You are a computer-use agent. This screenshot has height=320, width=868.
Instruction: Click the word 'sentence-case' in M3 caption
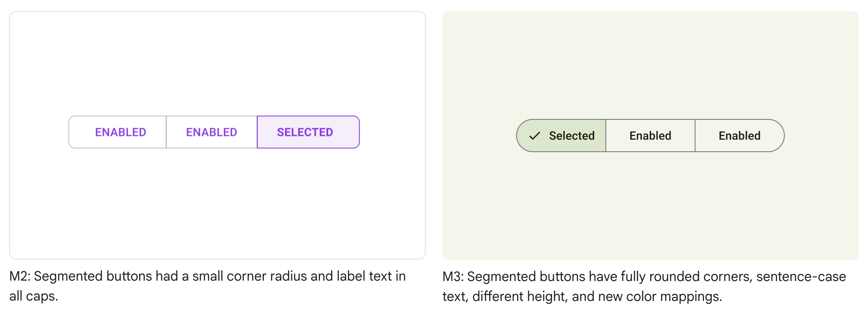coord(801,276)
